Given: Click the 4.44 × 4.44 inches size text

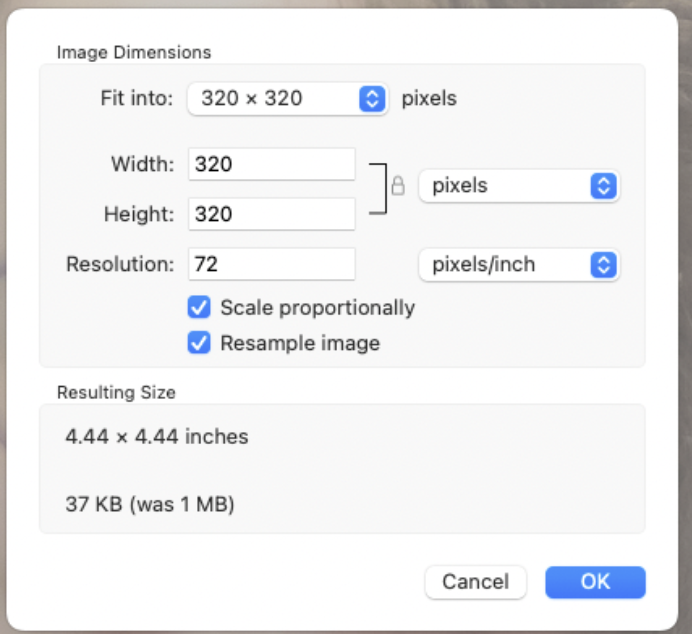Looking at the screenshot, I should point(157,437).
